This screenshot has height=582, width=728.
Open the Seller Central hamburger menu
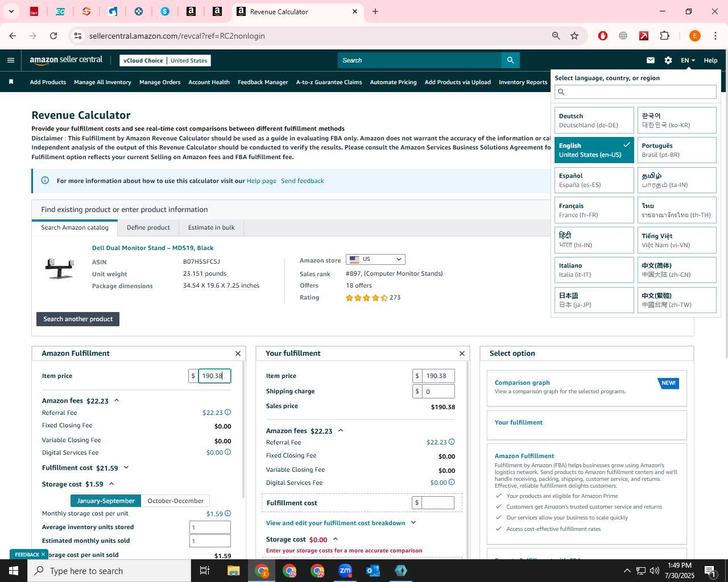click(x=11, y=60)
